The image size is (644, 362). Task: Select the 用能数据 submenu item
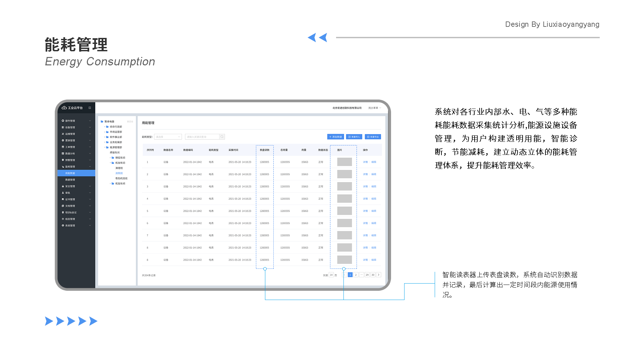pos(70,173)
